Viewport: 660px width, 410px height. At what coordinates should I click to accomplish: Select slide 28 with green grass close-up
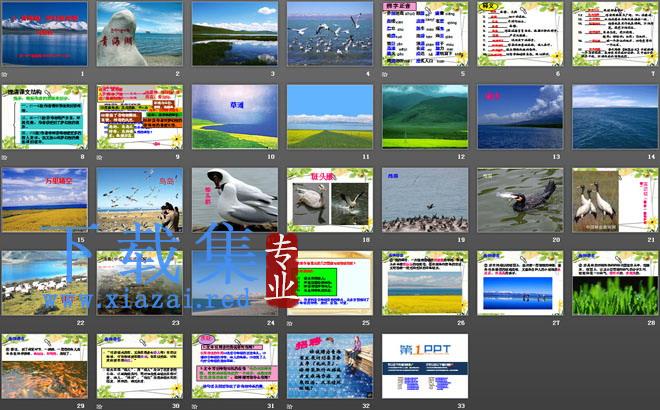click(x=615, y=283)
